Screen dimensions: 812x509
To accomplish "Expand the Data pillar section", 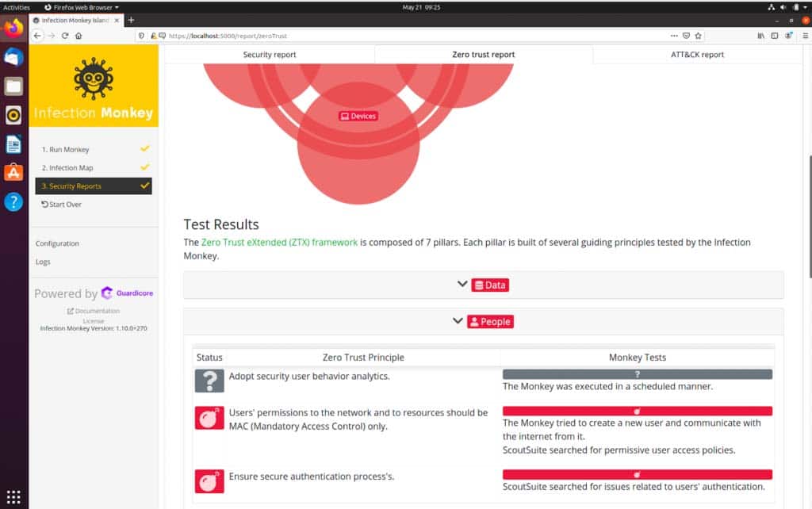I will [483, 285].
